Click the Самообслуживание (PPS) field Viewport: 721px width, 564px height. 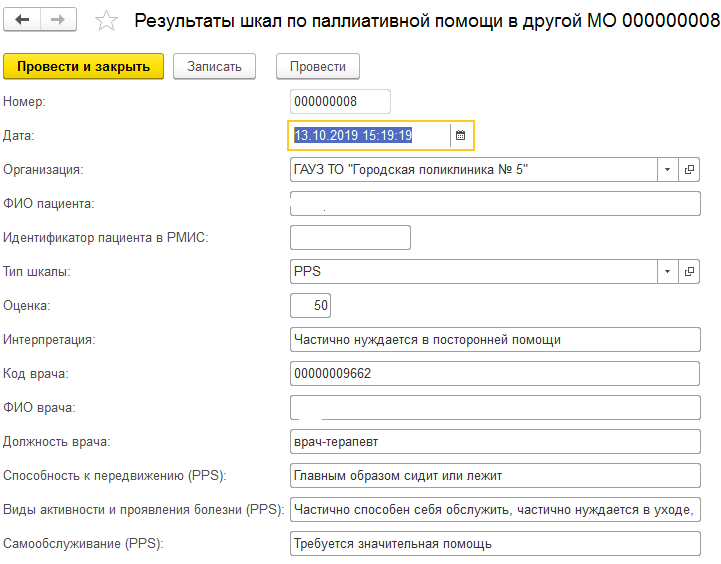tap(494, 544)
